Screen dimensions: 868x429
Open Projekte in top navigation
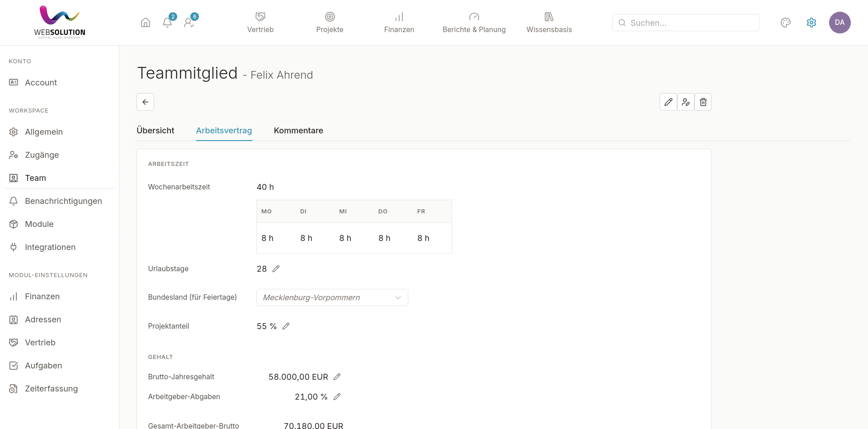[330, 23]
